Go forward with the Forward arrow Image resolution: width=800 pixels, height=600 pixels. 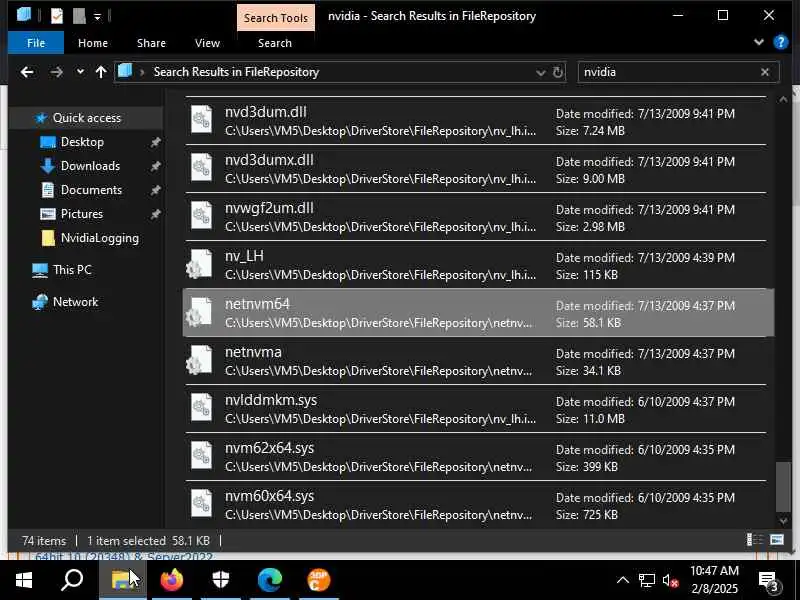[x=56, y=72]
